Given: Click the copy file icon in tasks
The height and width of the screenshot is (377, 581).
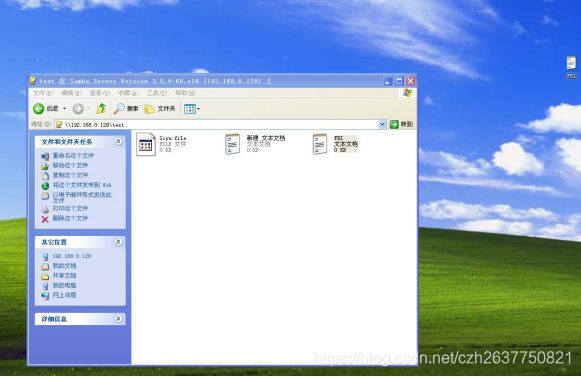Looking at the screenshot, I should click(x=45, y=176).
